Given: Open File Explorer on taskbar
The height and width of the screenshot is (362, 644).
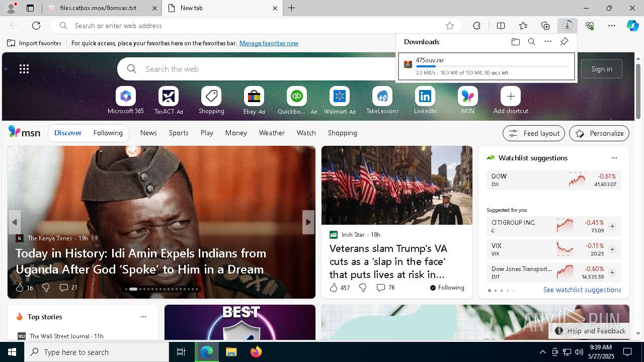Looking at the screenshot, I should coord(231,352).
